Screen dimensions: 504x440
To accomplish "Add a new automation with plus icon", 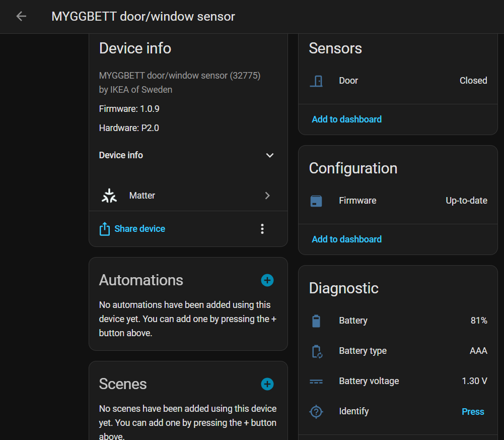I will (x=267, y=280).
